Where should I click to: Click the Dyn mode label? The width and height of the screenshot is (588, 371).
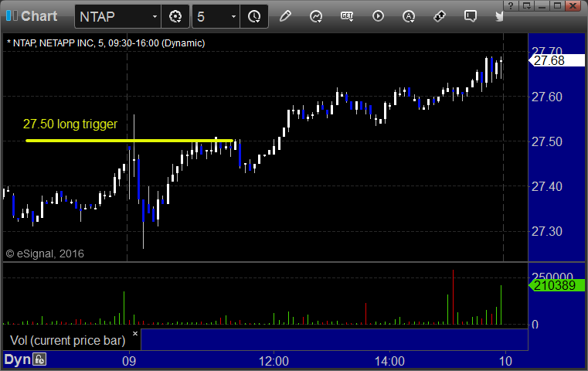(17, 359)
